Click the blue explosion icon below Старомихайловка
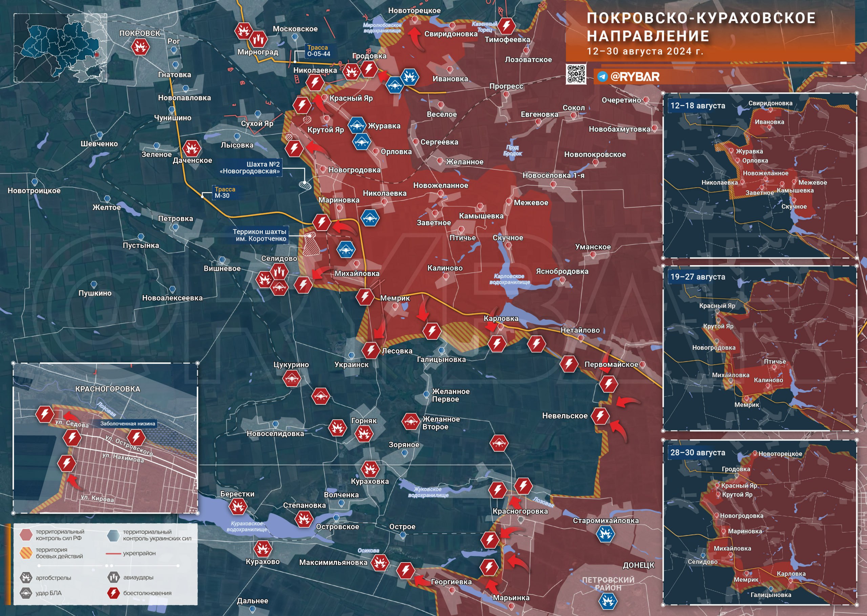Screen dimensions: 867x616 click(x=605, y=534)
